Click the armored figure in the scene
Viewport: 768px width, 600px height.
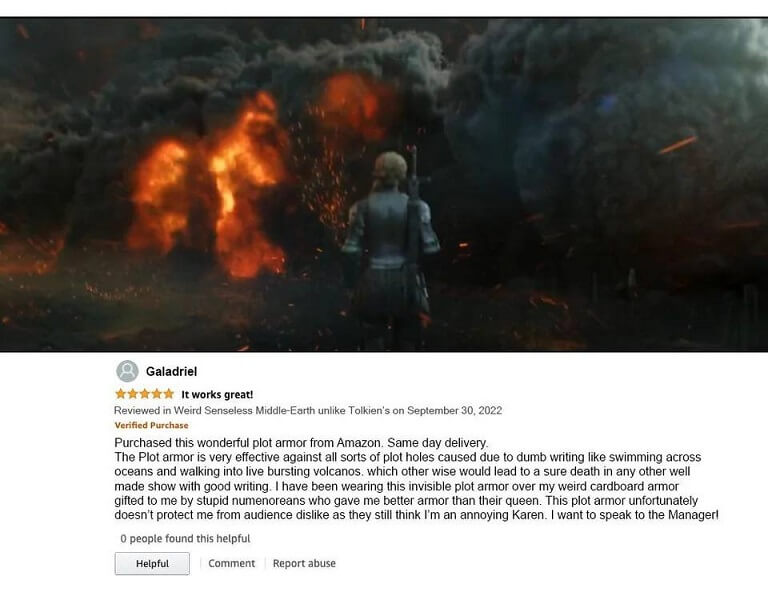(389, 247)
